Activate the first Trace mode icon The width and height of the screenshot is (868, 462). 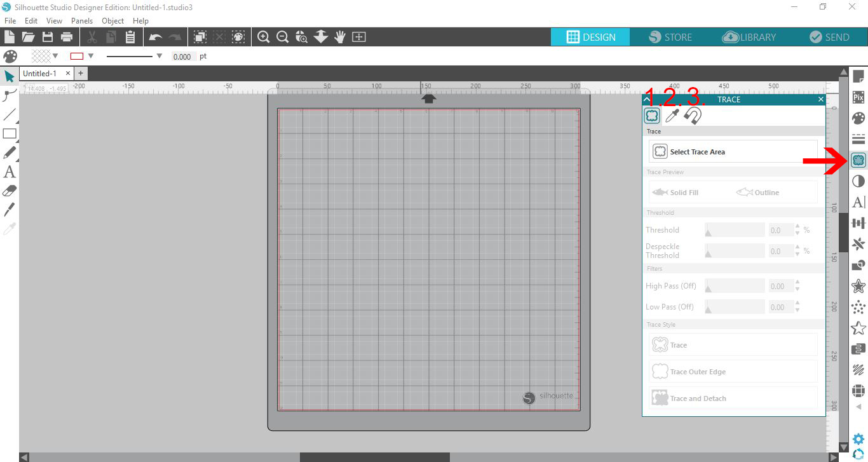(651, 116)
